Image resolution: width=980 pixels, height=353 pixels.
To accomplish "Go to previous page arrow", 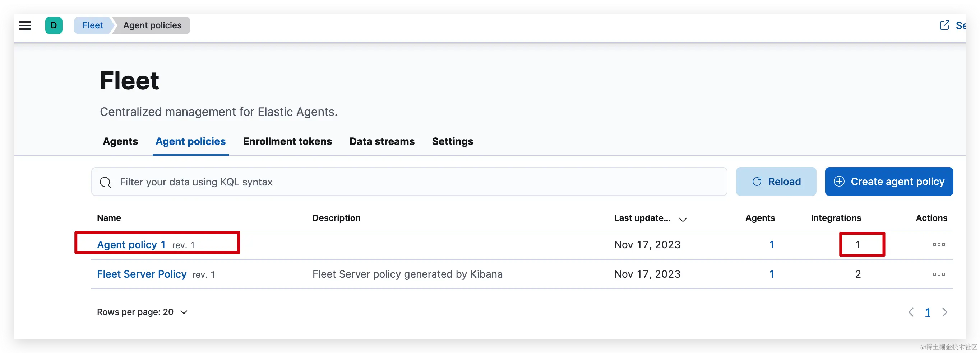I will point(911,312).
